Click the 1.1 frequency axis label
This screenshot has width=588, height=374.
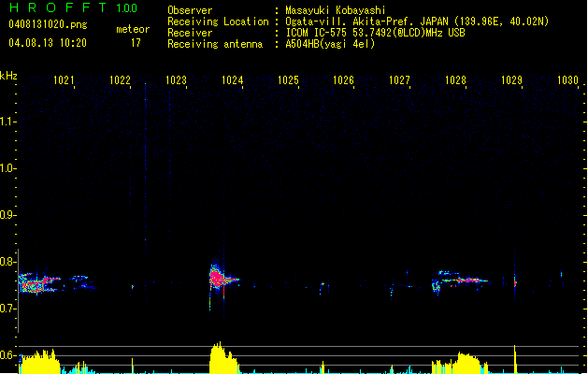(7, 122)
